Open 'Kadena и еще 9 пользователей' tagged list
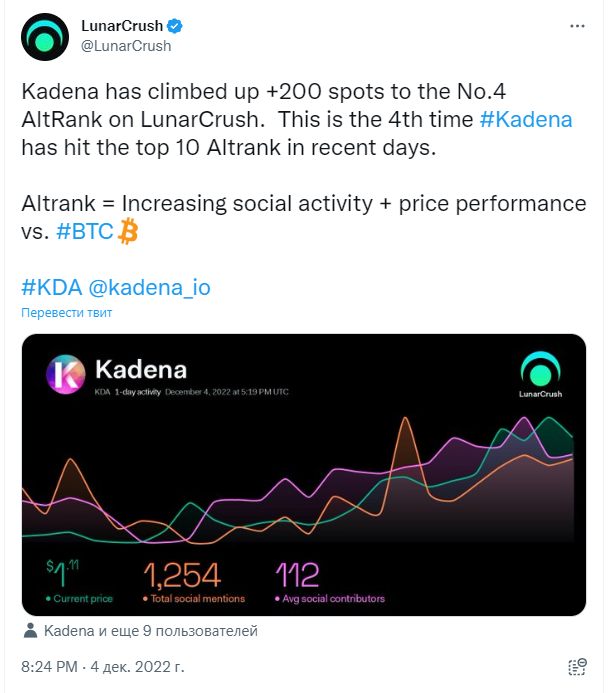608x693 pixels. (x=151, y=631)
